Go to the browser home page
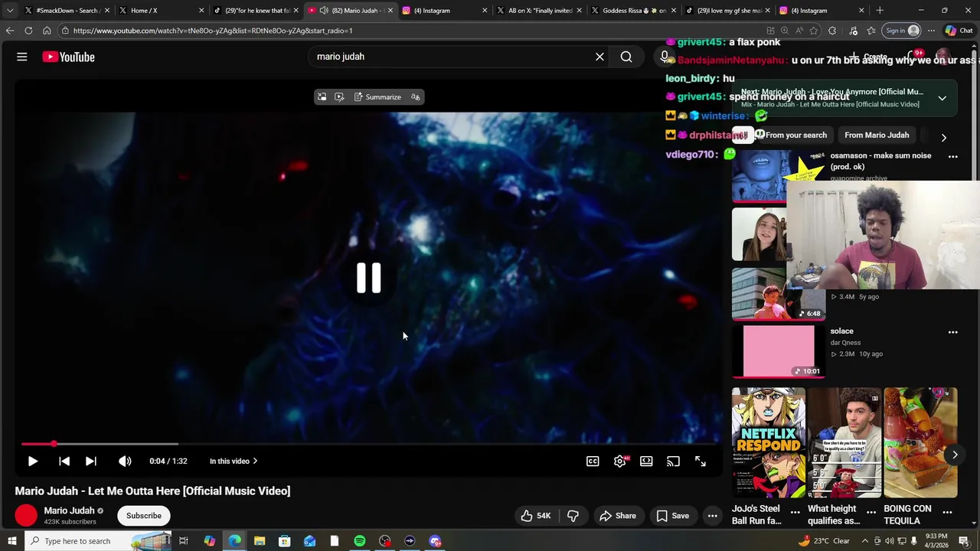This screenshot has height=551, width=980. 47,31
